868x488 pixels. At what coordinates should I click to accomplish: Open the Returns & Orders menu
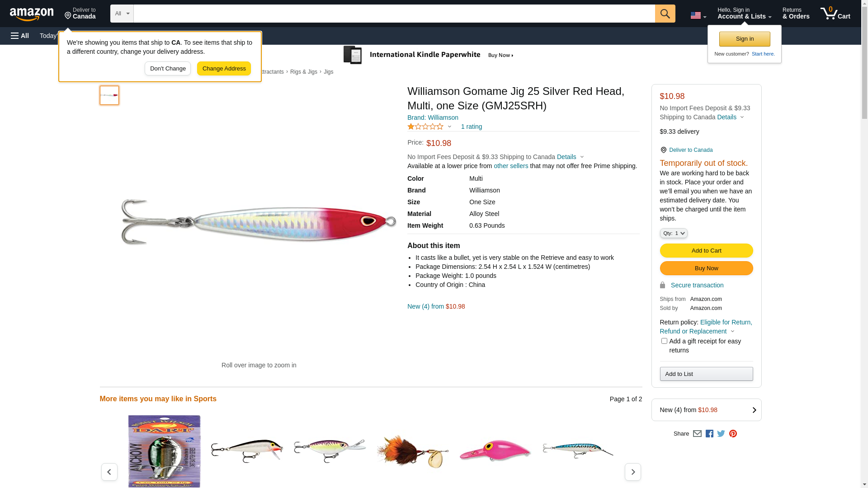point(796,14)
